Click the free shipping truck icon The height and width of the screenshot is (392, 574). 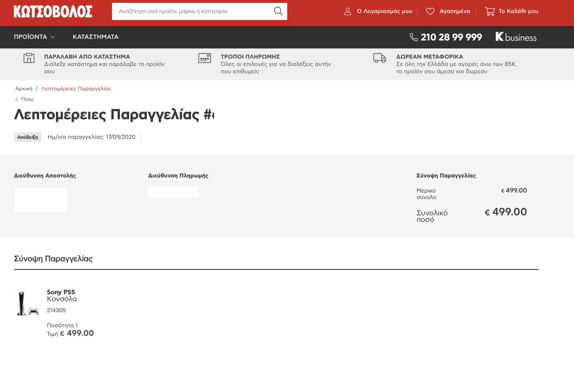pyautogui.click(x=380, y=58)
